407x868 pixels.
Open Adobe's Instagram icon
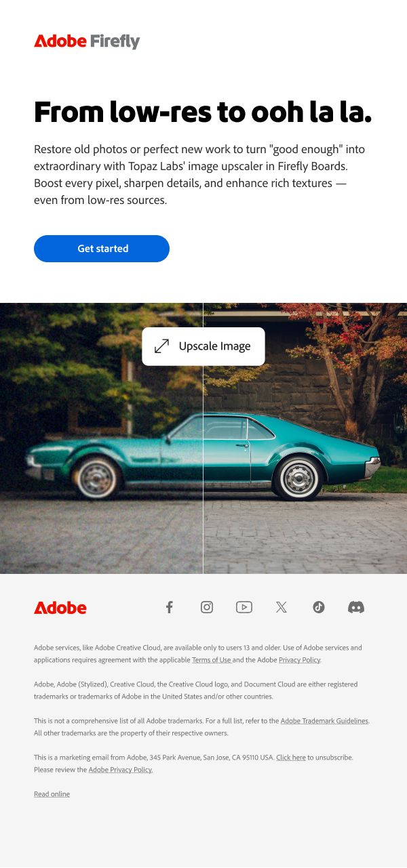click(207, 607)
